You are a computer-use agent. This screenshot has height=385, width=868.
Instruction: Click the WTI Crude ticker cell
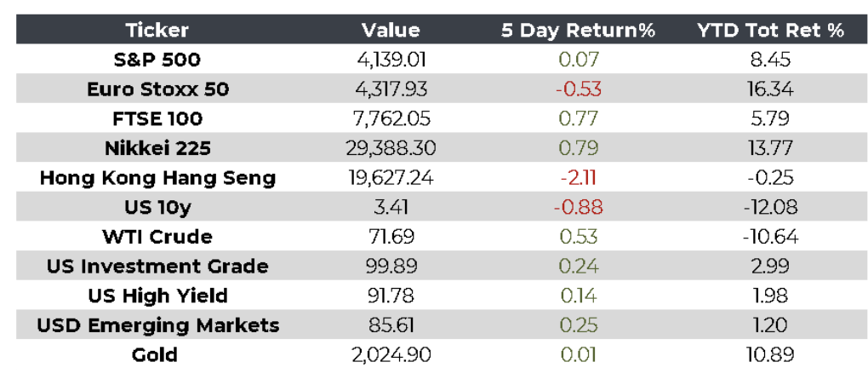[x=157, y=237]
